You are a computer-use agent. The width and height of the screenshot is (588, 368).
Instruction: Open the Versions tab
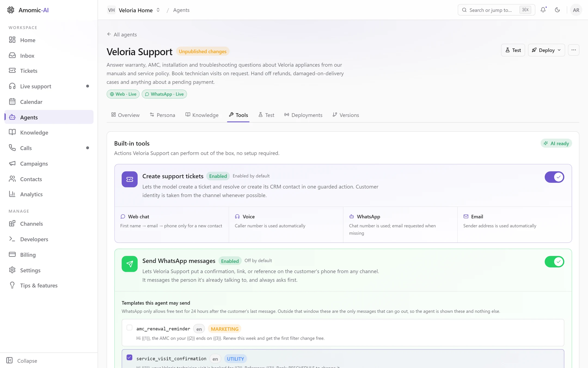coord(346,115)
